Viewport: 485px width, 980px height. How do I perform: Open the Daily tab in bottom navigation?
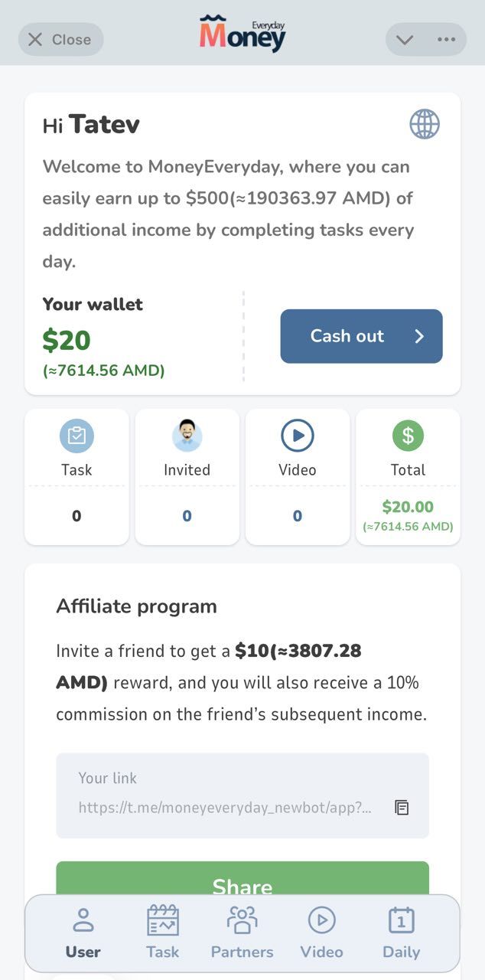(401, 933)
